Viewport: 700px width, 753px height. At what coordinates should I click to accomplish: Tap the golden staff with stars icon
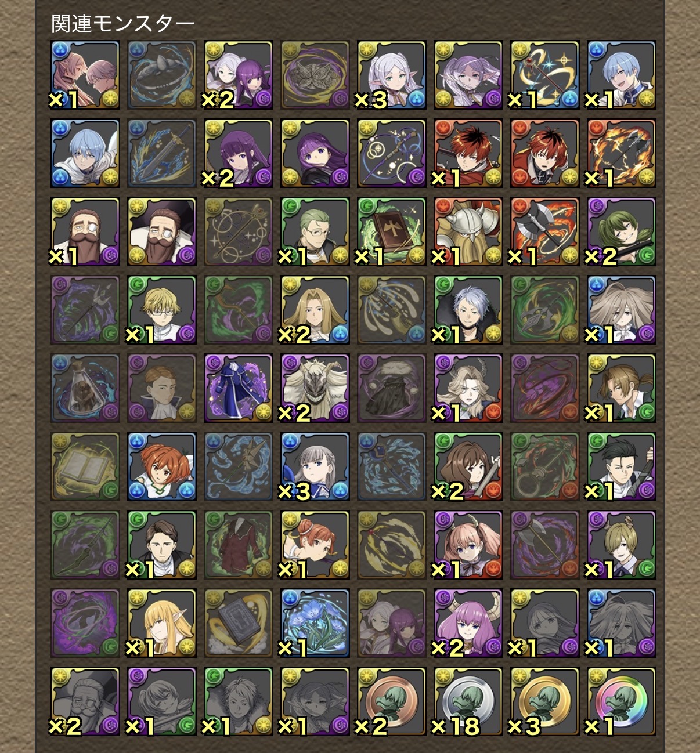[544, 75]
